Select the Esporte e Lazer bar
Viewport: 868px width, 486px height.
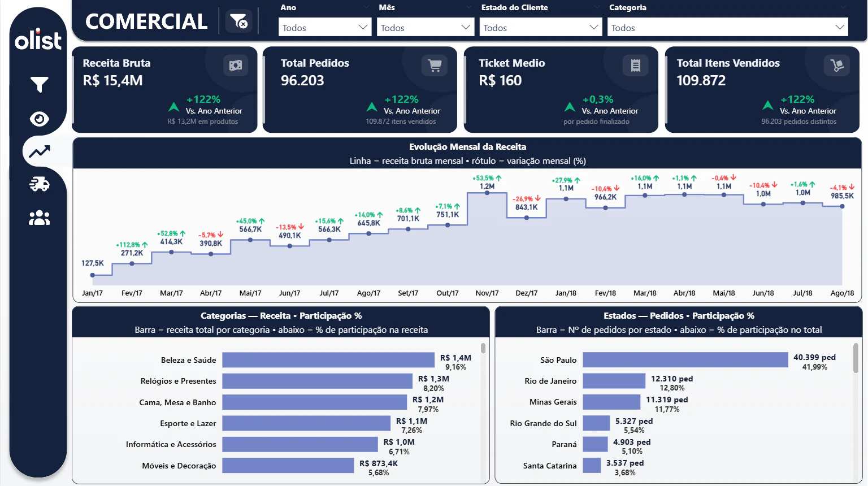(306, 423)
